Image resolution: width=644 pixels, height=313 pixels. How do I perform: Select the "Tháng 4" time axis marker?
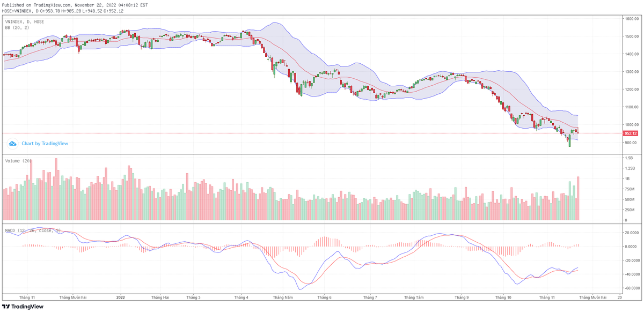(x=241, y=297)
